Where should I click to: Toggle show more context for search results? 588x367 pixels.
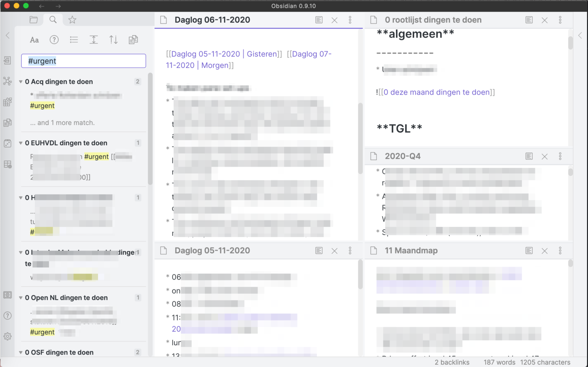[93, 39]
